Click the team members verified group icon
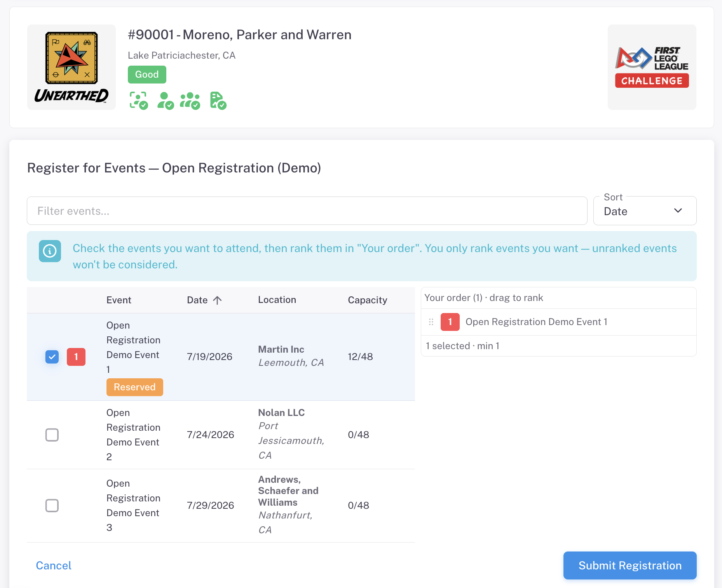This screenshot has height=588, width=722. pyautogui.click(x=190, y=101)
